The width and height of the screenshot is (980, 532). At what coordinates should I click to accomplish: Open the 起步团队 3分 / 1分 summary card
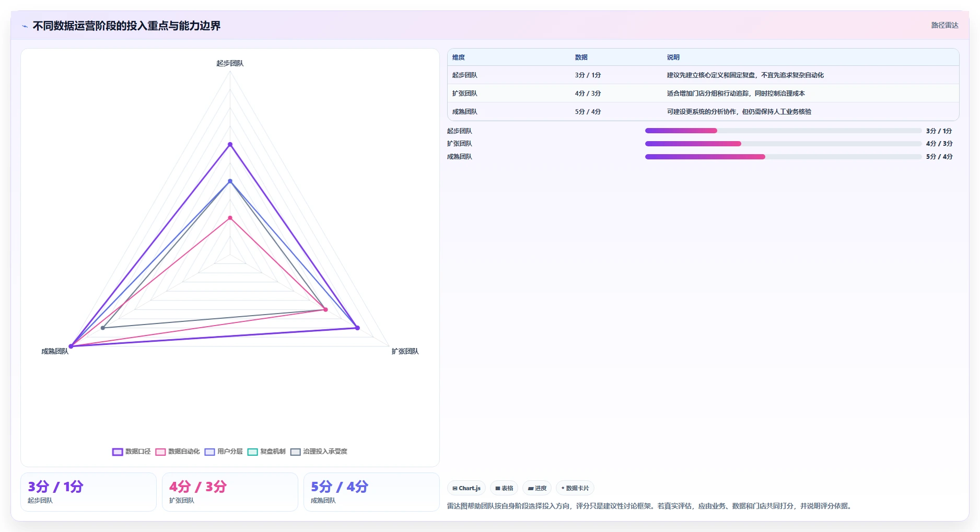tap(88, 492)
